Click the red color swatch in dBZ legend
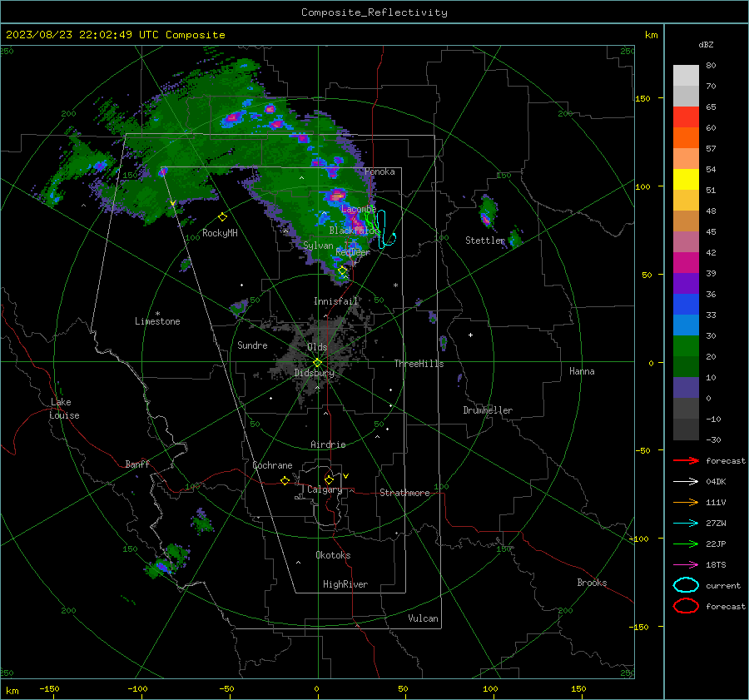 (x=686, y=117)
